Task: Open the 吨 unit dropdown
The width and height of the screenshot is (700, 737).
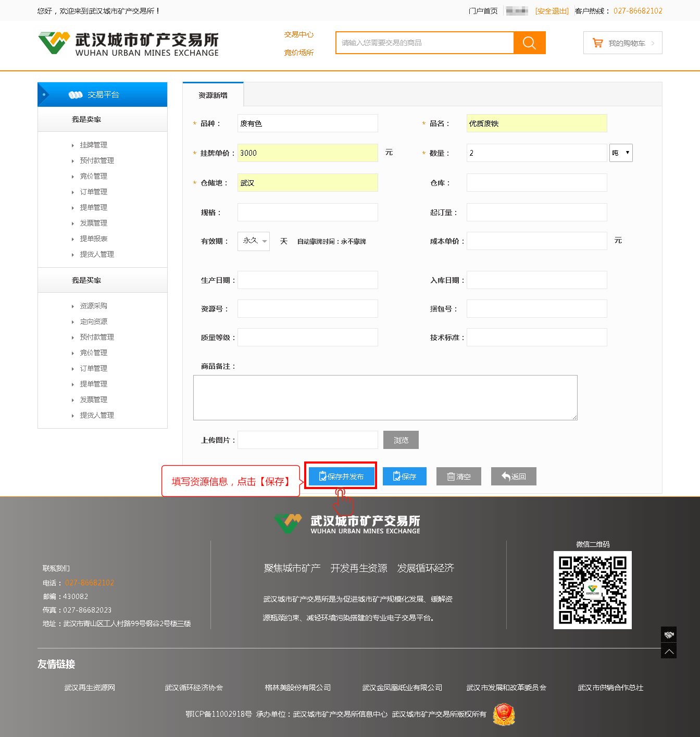Action: (x=621, y=153)
